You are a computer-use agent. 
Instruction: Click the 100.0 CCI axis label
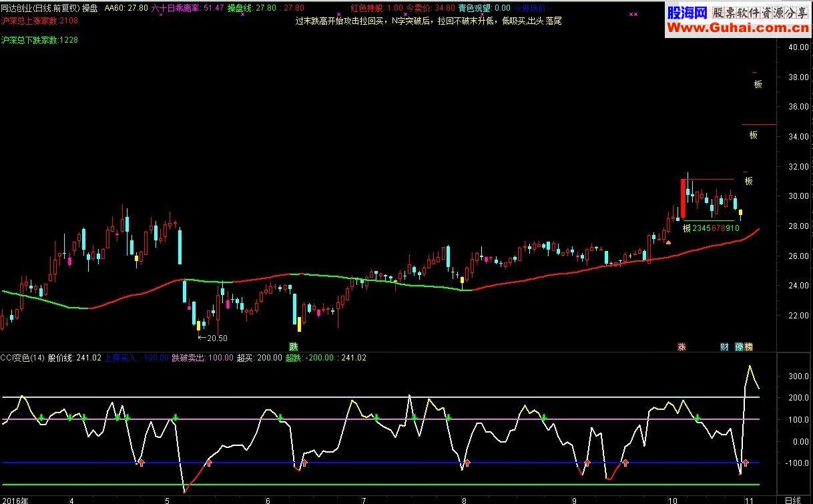pos(798,420)
